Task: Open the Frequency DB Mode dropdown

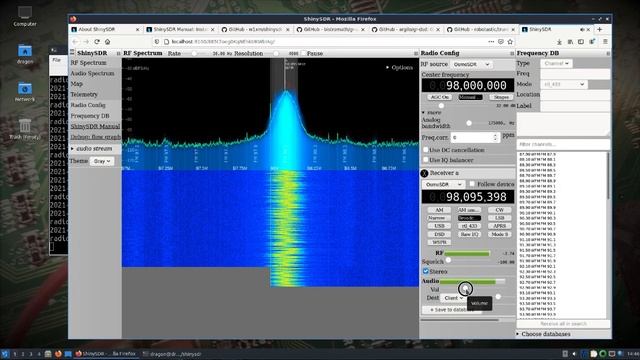Action: 564,84
